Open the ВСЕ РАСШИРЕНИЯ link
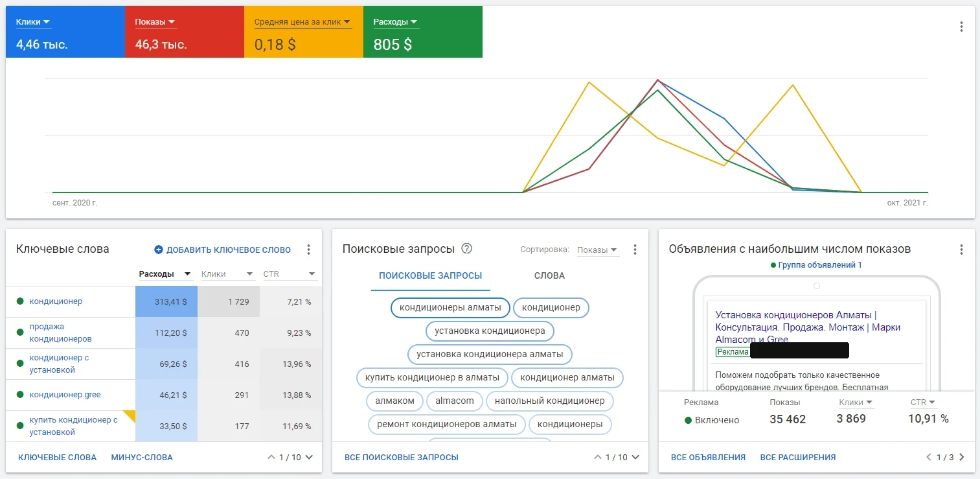The height and width of the screenshot is (479, 980). pyautogui.click(x=798, y=458)
